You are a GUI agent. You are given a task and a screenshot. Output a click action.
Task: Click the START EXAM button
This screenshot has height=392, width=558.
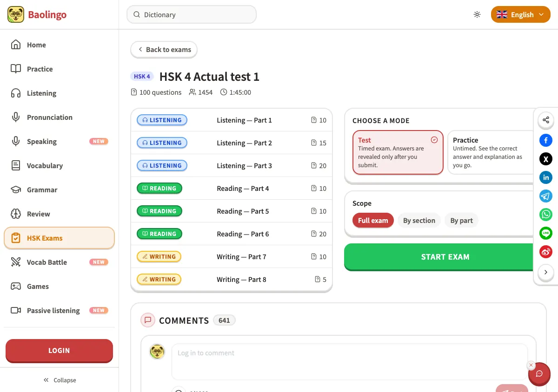tap(439, 256)
